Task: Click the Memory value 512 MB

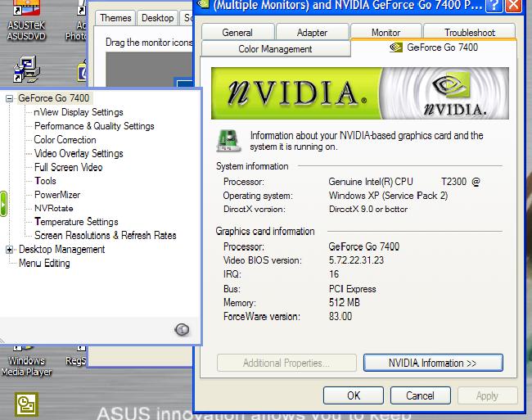Action: pyautogui.click(x=345, y=302)
